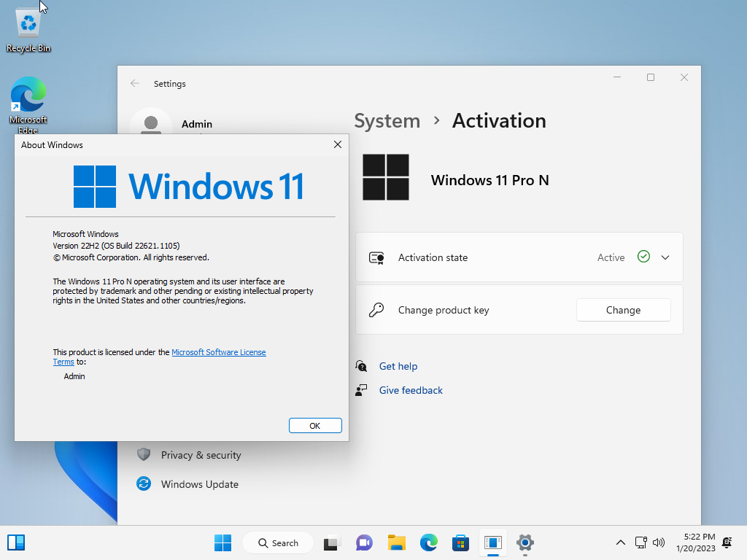
Task: Click the black Windows logo in Settings
Action: point(386,177)
